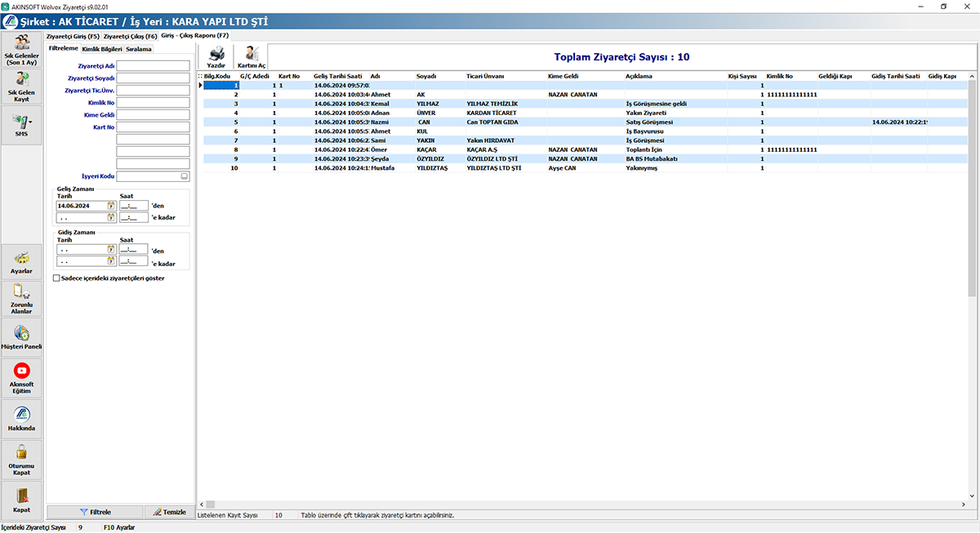
Task: Click the Sık Gelen Kayıt icon
Action: pyautogui.click(x=22, y=88)
